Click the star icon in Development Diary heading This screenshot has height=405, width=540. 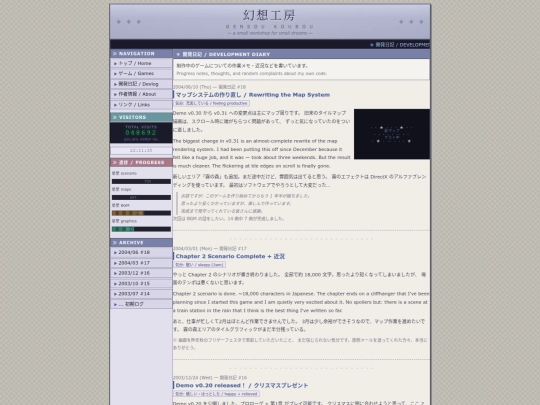[178, 54]
